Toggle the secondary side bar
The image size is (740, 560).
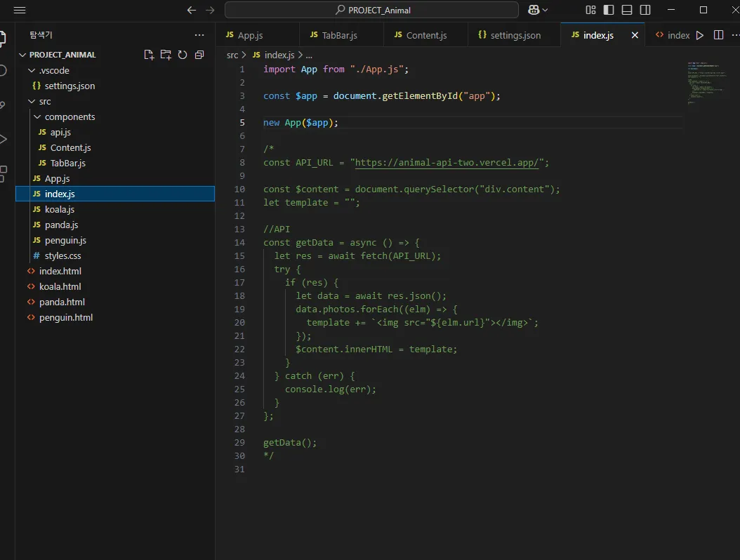click(645, 10)
